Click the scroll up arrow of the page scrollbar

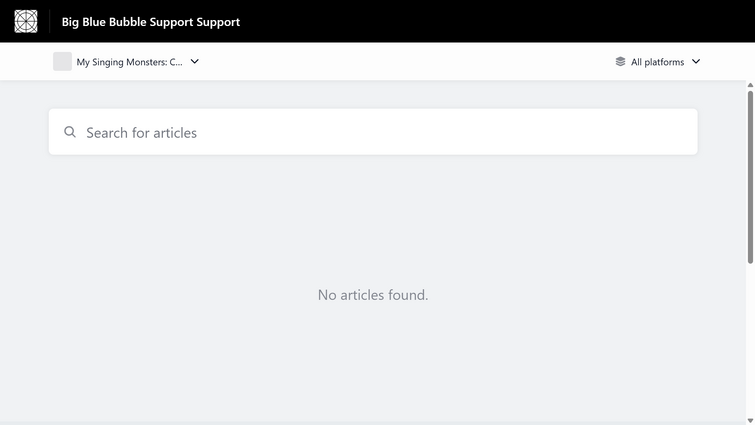(x=750, y=85)
